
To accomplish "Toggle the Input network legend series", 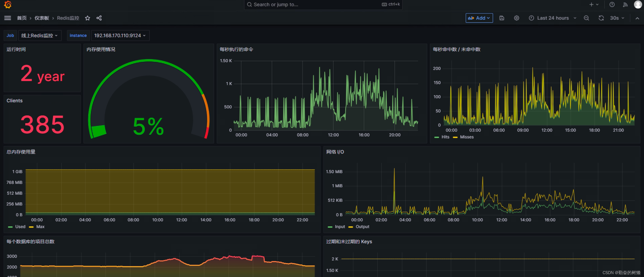I will [x=340, y=226].
